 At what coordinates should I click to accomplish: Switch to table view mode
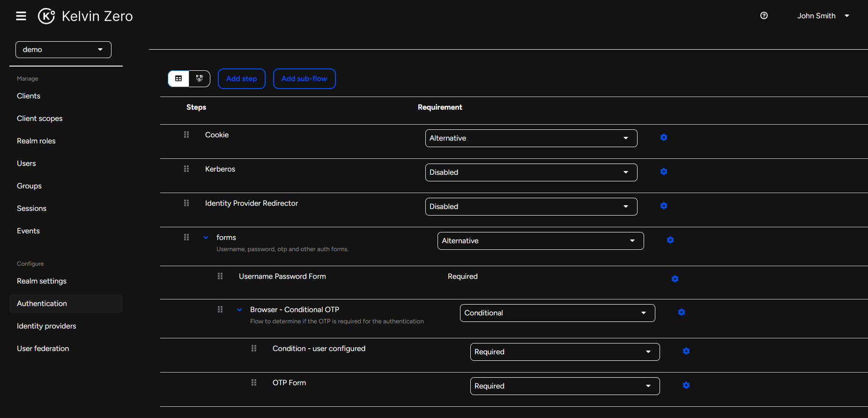point(178,79)
